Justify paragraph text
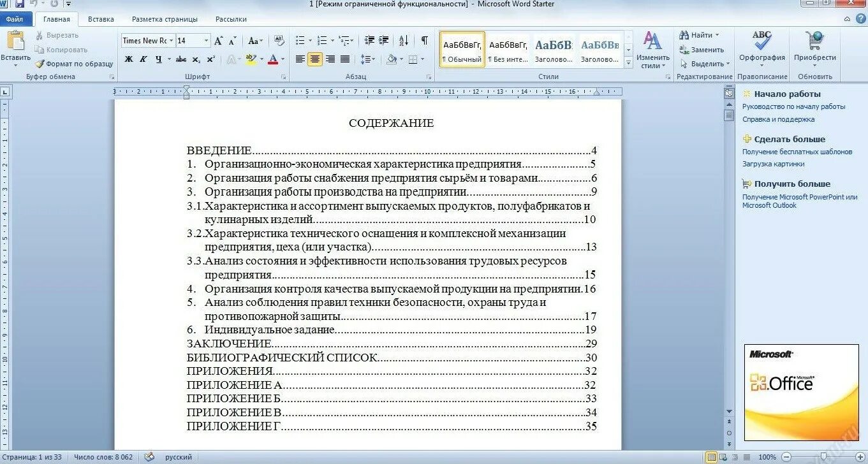Viewport: 868px width, 464px height. tap(345, 59)
